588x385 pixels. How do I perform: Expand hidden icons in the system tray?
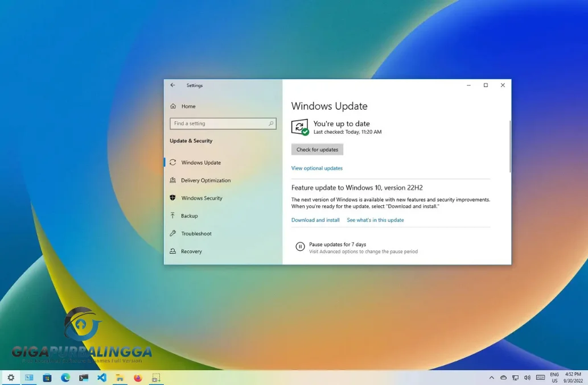pyautogui.click(x=492, y=378)
